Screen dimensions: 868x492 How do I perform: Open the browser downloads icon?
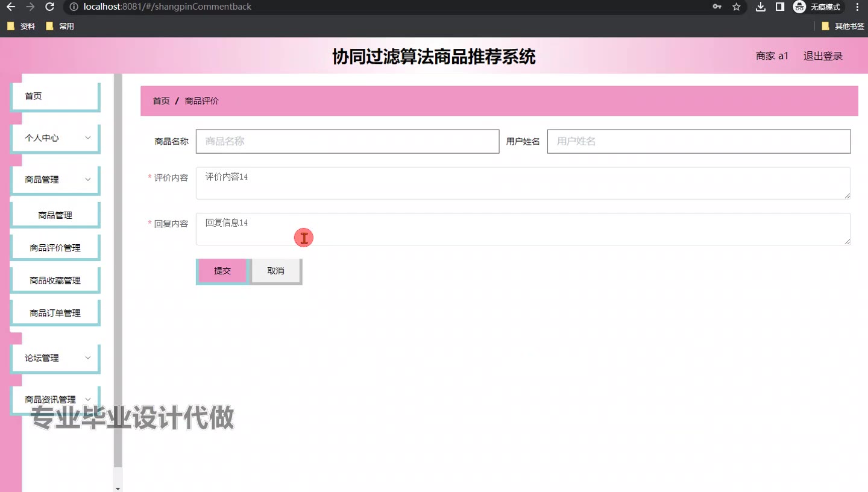pos(761,7)
